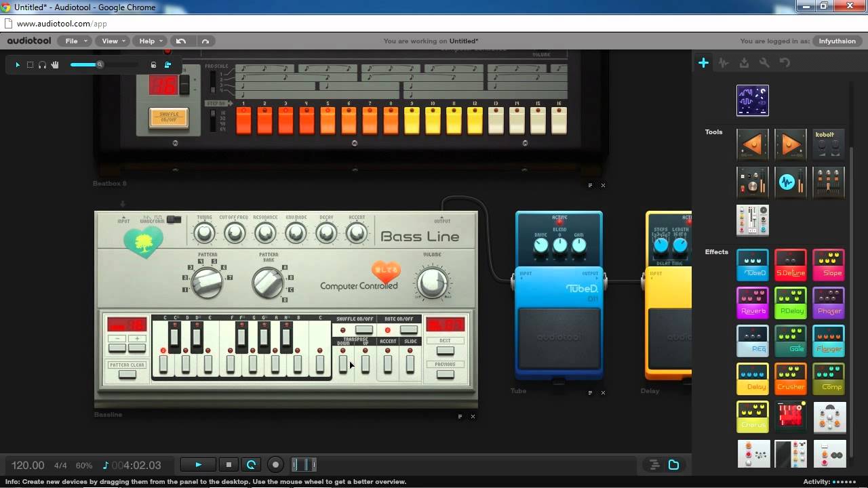
Task: Select the hand pan tool
Action: pos(55,65)
